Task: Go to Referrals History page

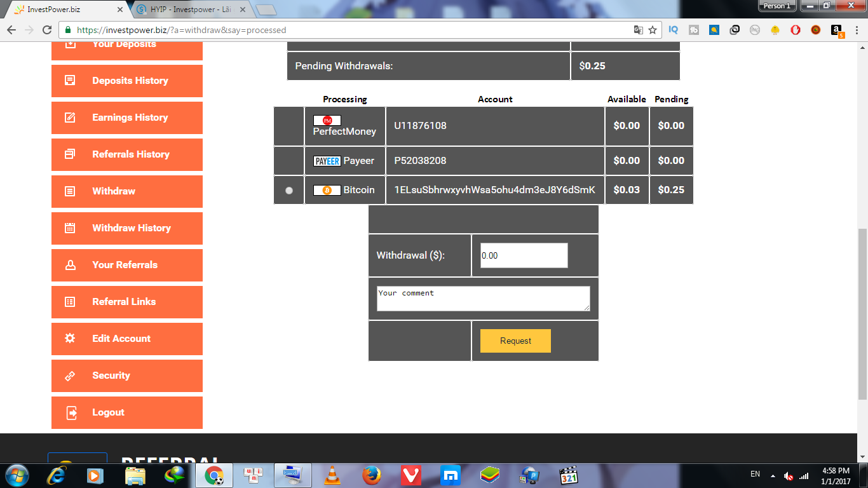Action: tap(127, 154)
